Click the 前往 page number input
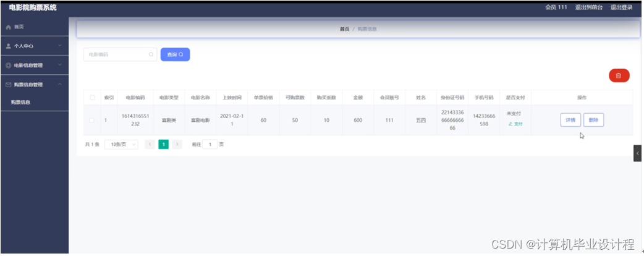The height and width of the screenshot is (256, 644). (x=210, y=145)
